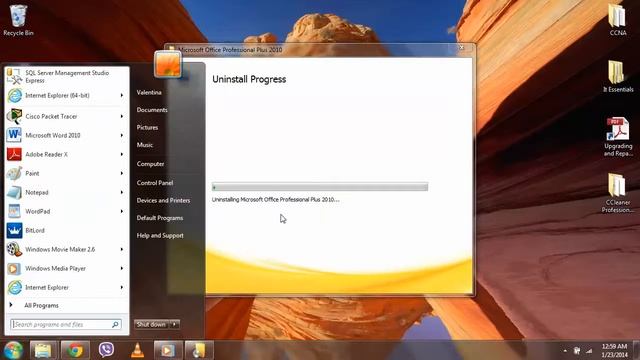Click the Action Center flag tray icon
The image size is (640, 360).
[x=577, y=351]
